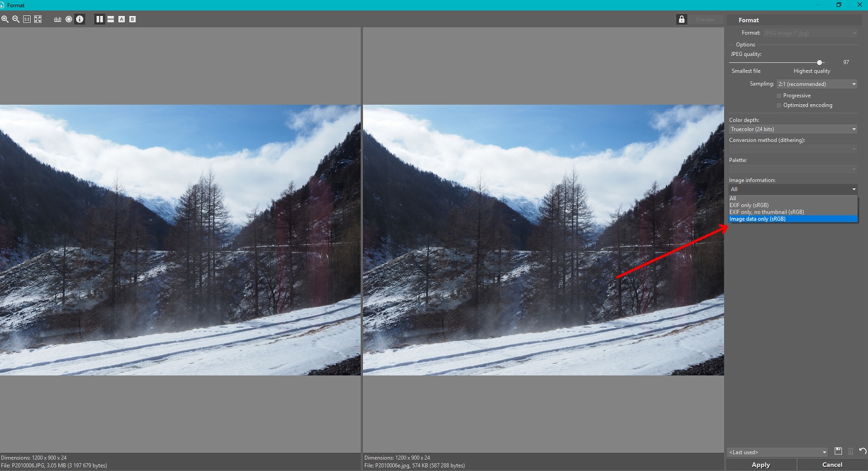Click the zoom in magnifier icon
The width and height of the screenshot is (868, 471).
(x=5, y=19)
